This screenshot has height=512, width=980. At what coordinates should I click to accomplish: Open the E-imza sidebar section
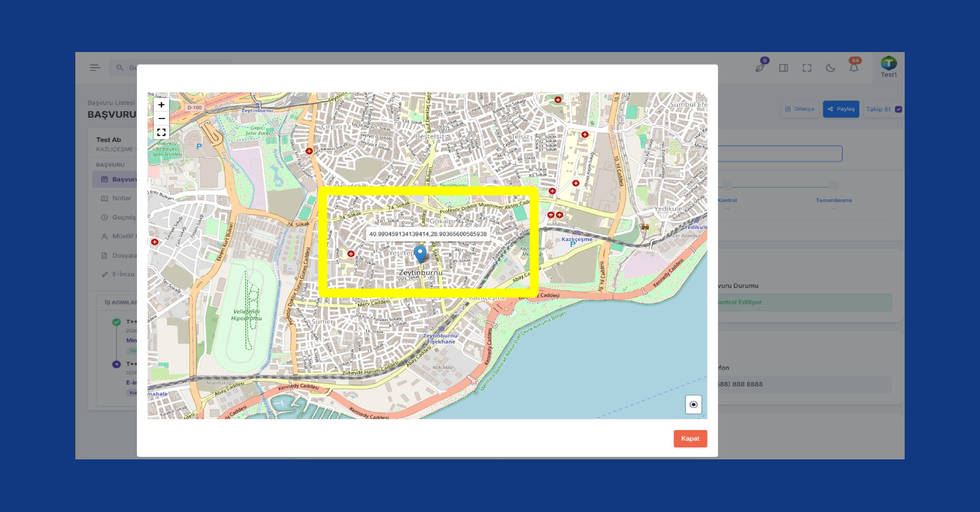pos(118,275)
